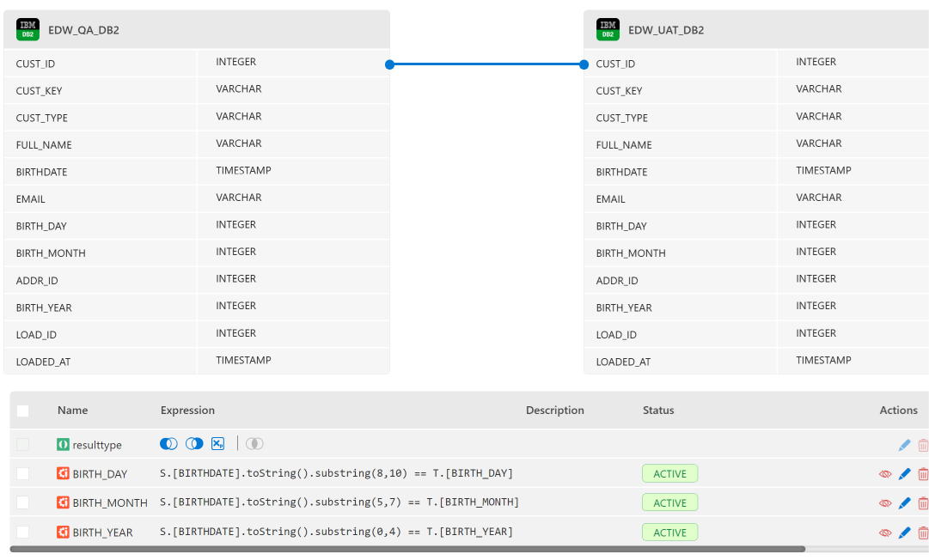Viewport: 929px width, 560px height.
Task: Check the BIRTH_YEAR row checkbox
Action: [23, 533]
